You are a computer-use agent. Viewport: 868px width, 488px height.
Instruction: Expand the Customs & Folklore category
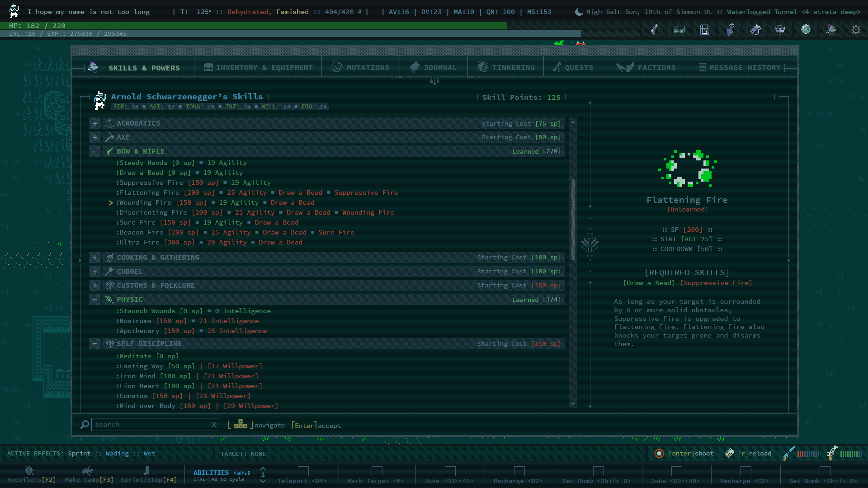tap(95, 286)
